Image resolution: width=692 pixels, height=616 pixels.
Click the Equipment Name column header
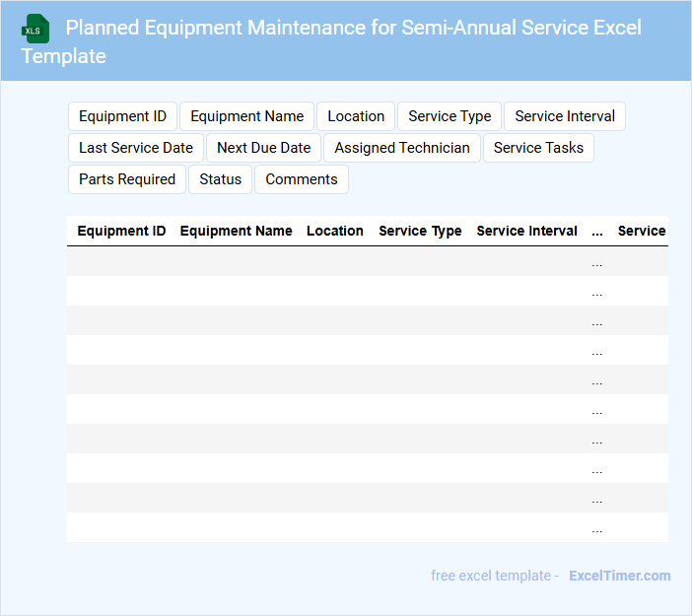[x=236, y=231]
